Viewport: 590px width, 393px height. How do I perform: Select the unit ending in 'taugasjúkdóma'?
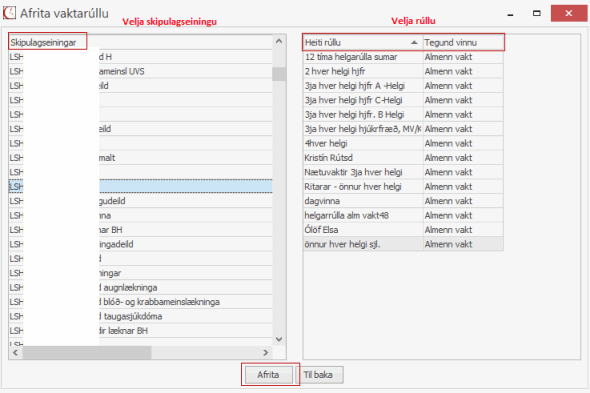pyautogui.click(x=141, y=316)
